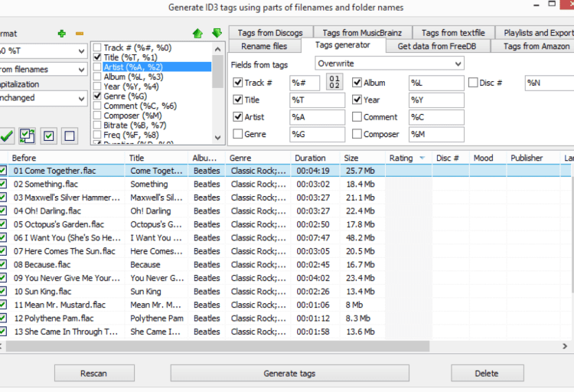Uncheck the Year checkbox in Tags generator
This screenshot has height=392, width=574.
[x=357, y=100]
